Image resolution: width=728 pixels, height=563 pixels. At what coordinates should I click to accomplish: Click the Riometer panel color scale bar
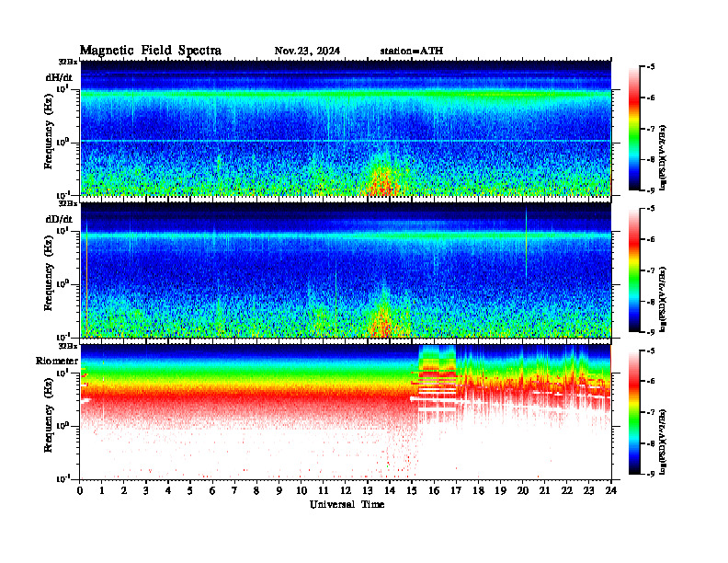click(634, 412)
